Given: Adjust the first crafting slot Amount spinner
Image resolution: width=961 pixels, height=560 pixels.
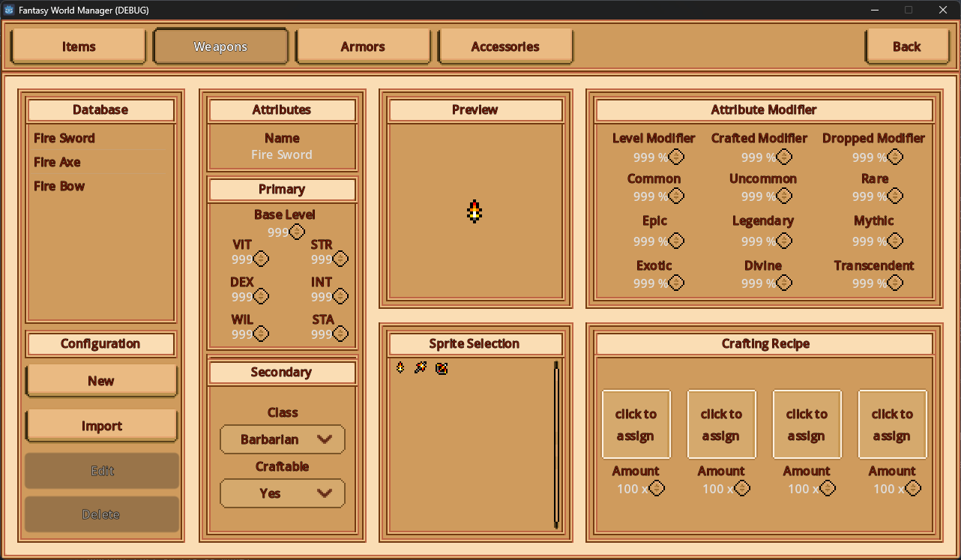Looking at the screenshot, I should tap(657, 488).
